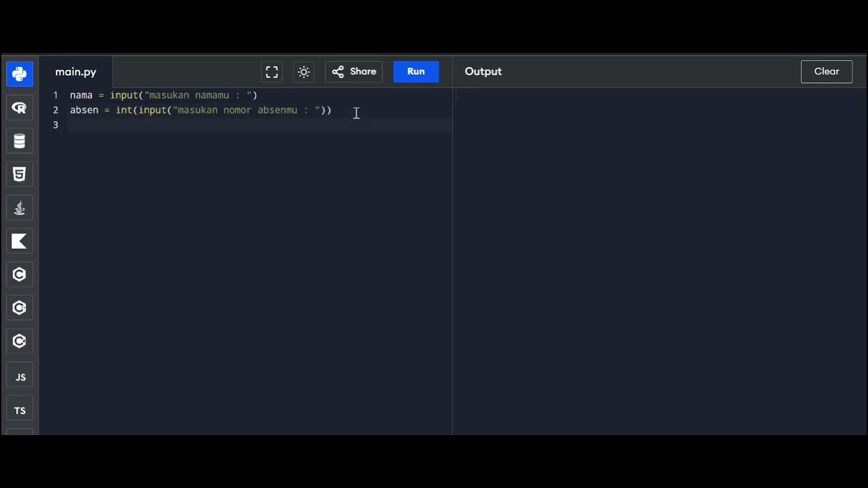Place cursor on line 1 nama input code

(x=163, y=96)
